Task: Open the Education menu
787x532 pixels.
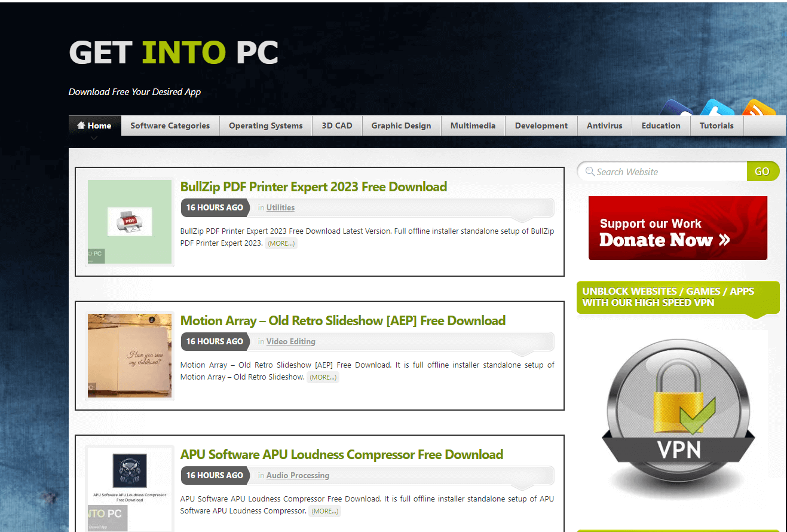Action: pyautogui.click(x=661, y=126)
